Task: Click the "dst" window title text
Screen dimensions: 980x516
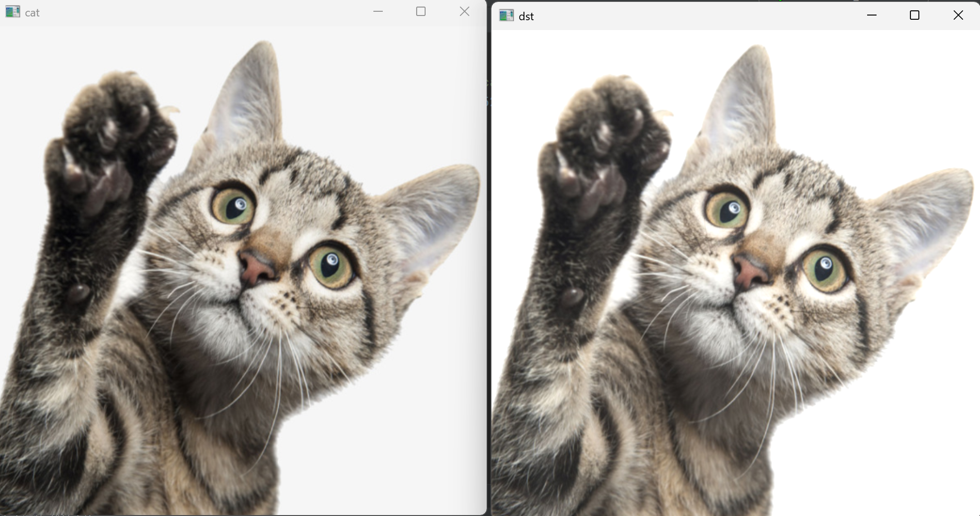Action: pos(526,16)
